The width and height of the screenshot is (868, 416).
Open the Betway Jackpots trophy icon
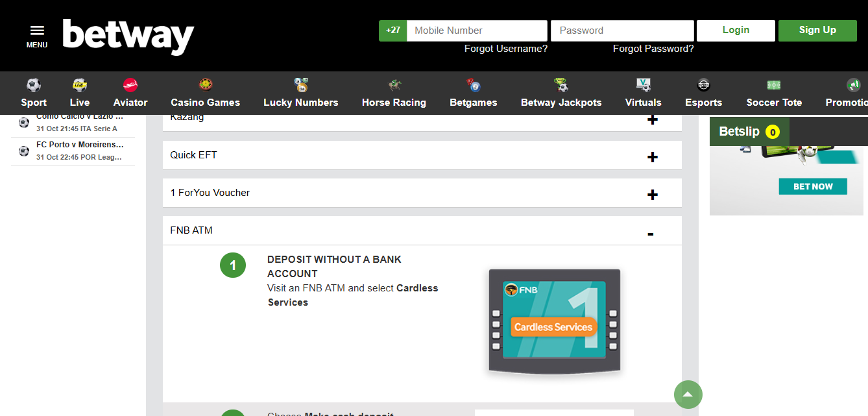[561, 84]
